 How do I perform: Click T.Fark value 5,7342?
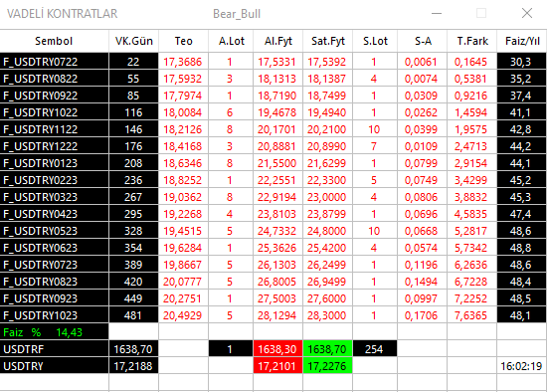click(x=471, y=248)
